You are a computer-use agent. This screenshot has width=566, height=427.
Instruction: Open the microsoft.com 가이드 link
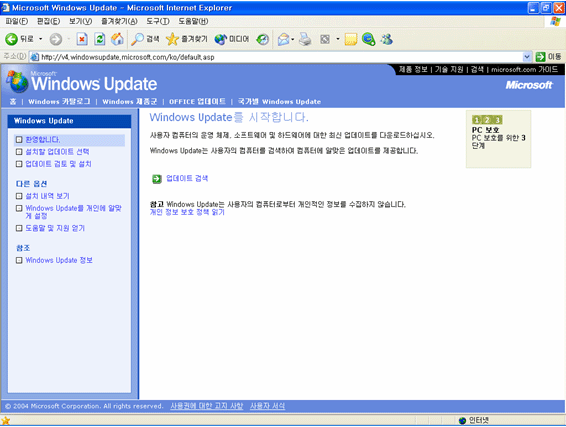(524, 69)
